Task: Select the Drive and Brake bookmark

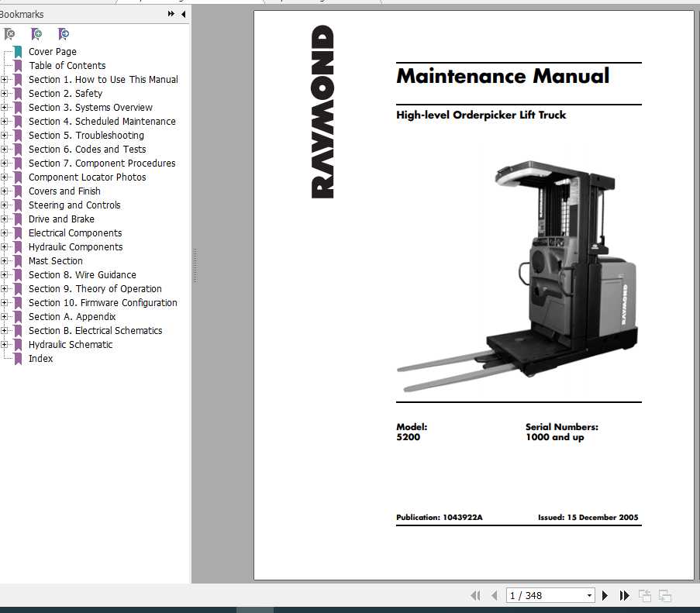Action: point(61,219)
